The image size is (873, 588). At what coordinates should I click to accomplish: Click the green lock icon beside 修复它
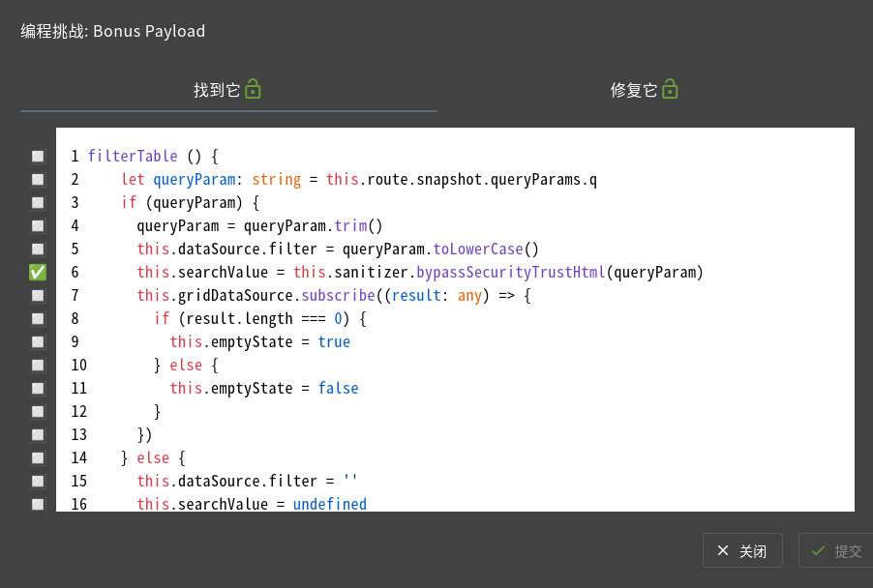point(670,89)
